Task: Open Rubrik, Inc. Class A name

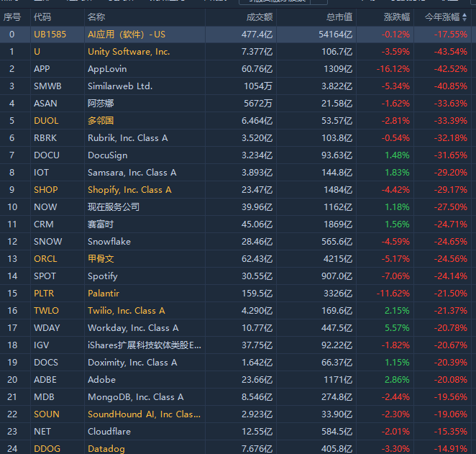Action: tap(127, 138)
